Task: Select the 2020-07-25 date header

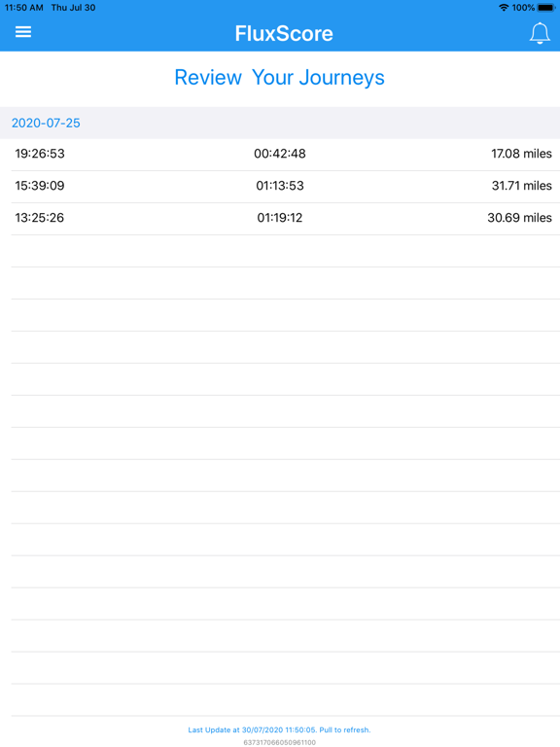Action: (46, 123)
